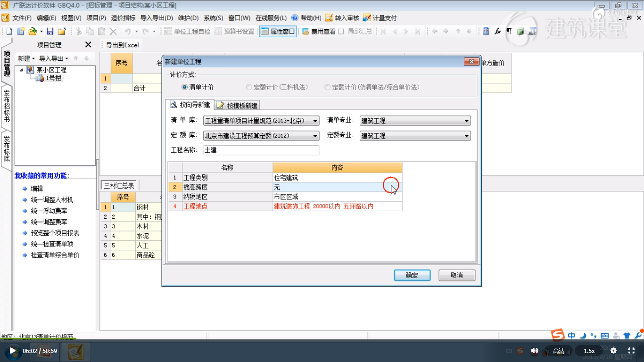Open the 造价指标 menu

click(x=123, y=18)
